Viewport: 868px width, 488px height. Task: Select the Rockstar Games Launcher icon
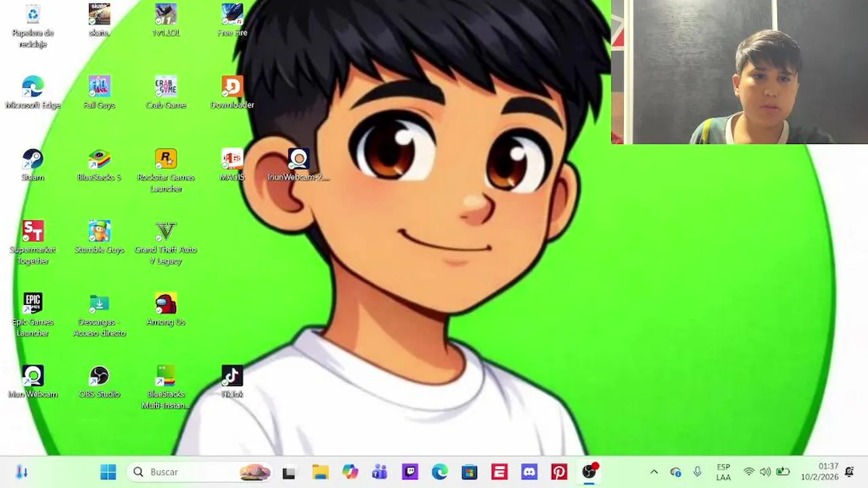click(165, 170)
